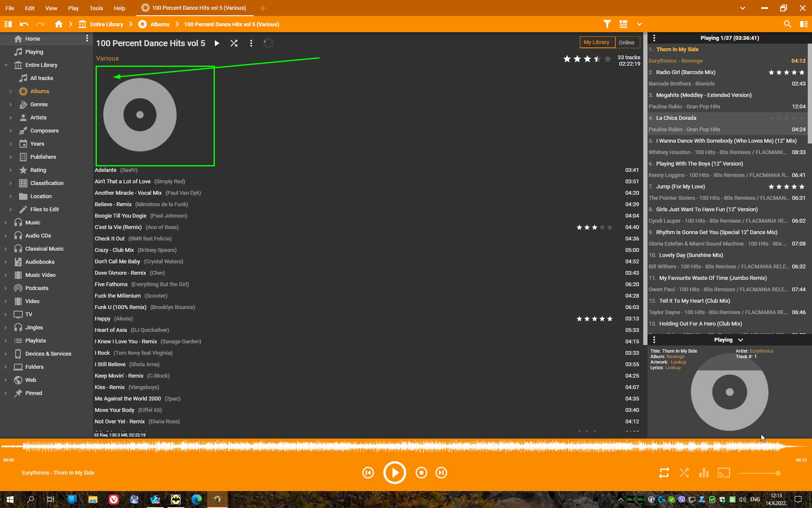Click the cast to device icon
812x508 pixels.
pos(724,473)
